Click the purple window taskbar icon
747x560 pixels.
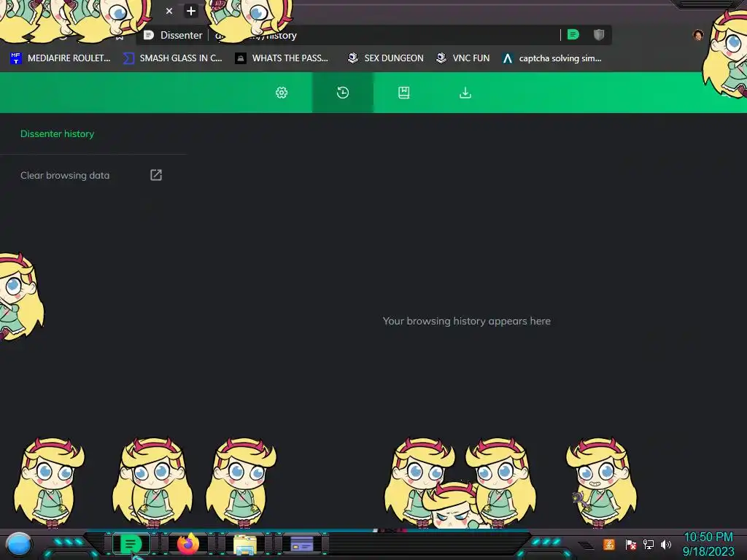point(302,544)
